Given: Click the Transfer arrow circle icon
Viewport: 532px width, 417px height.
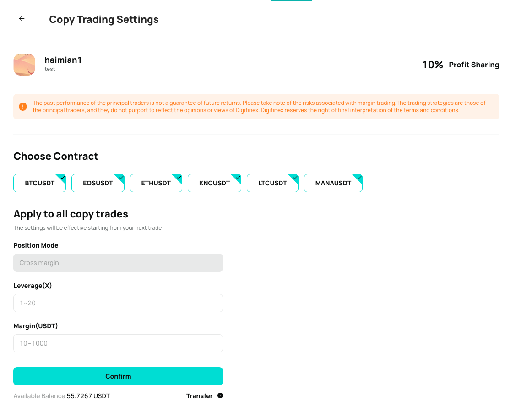Looking at the screenshot, I should [220, 396].
